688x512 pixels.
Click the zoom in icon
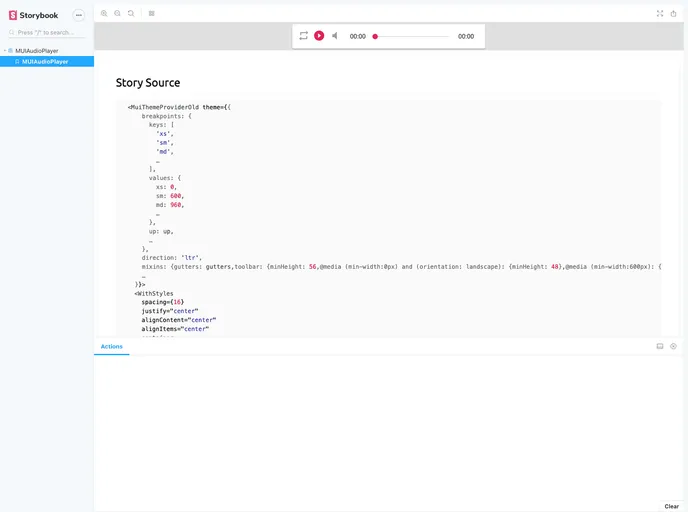[104, 13]
